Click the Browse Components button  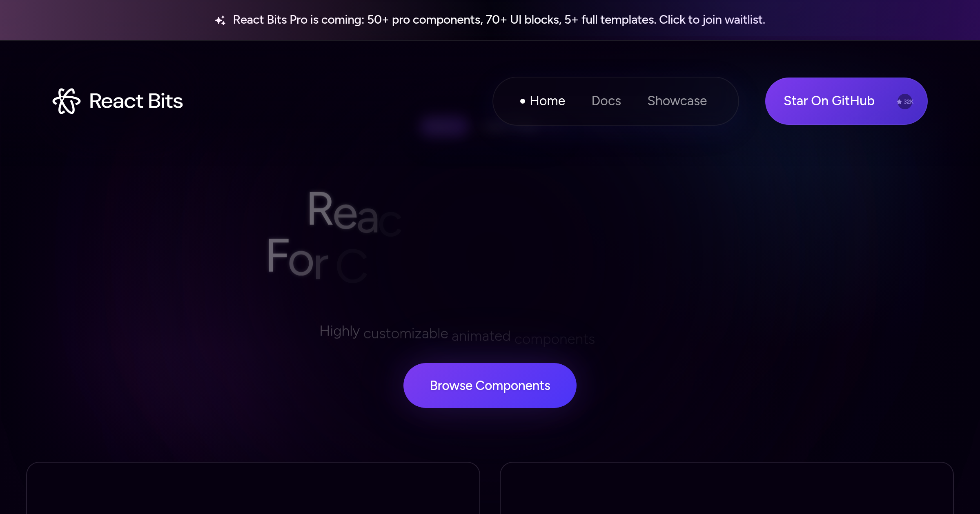point(490,385)
